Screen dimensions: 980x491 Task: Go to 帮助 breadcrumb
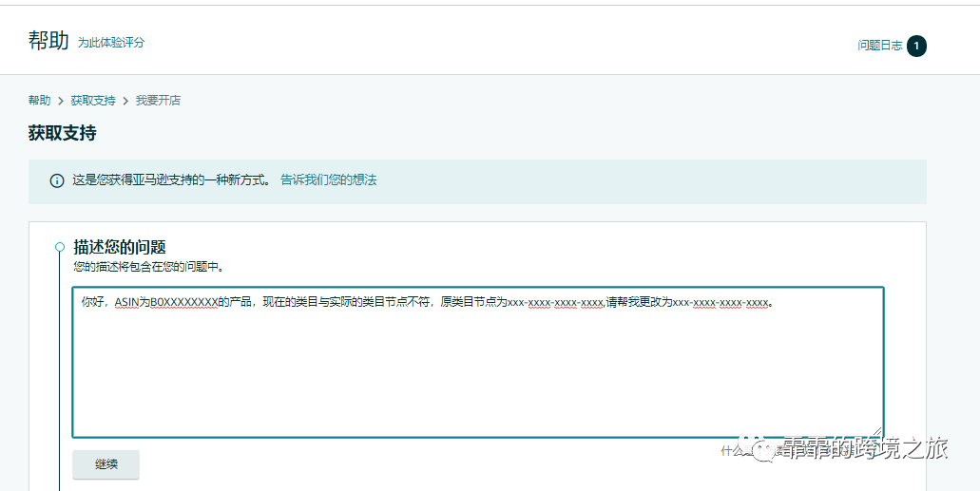pos(39,101)
